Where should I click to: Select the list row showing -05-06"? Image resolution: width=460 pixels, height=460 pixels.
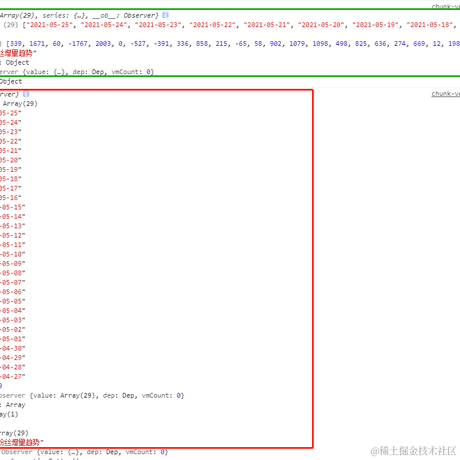point(13,292)
